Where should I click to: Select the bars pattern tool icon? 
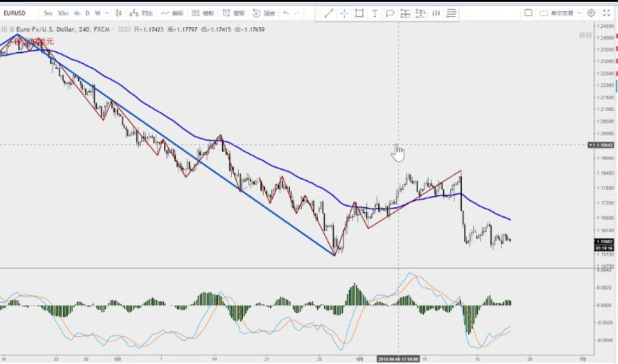436,13
